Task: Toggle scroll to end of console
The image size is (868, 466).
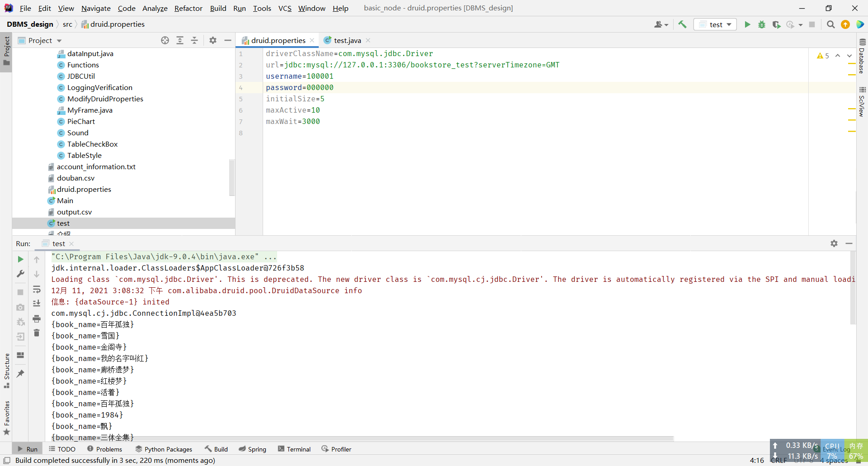Action: point(37,304)
